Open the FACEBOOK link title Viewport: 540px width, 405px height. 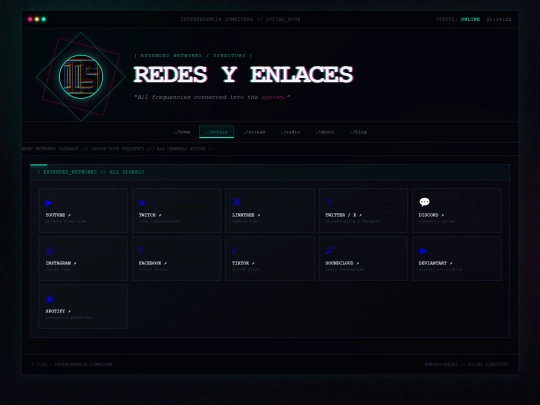[x=150, y=263]
